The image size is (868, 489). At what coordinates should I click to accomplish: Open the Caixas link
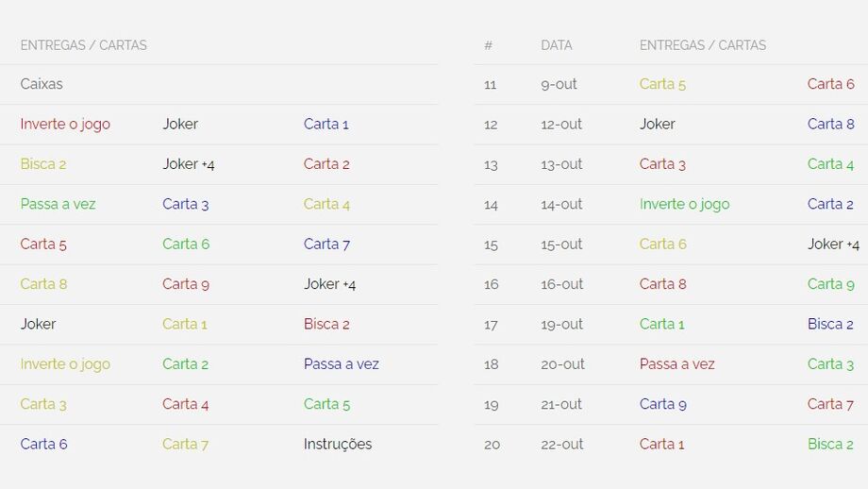42,84
